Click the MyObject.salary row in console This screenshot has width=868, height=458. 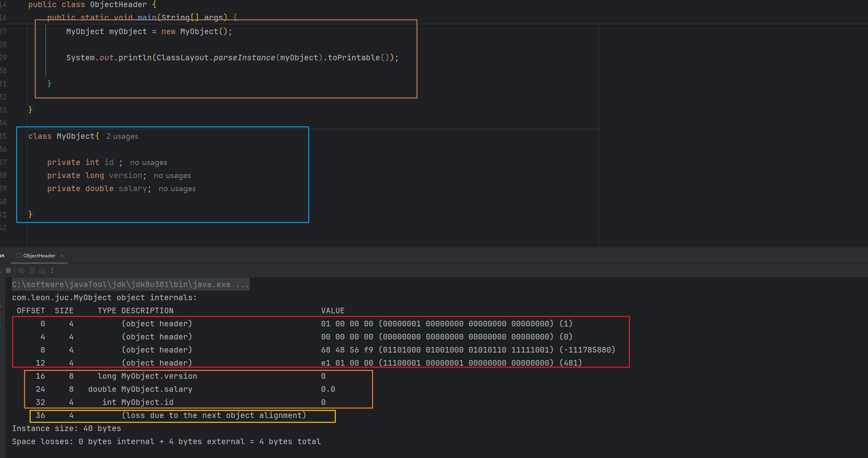click(x=157, y=389)
